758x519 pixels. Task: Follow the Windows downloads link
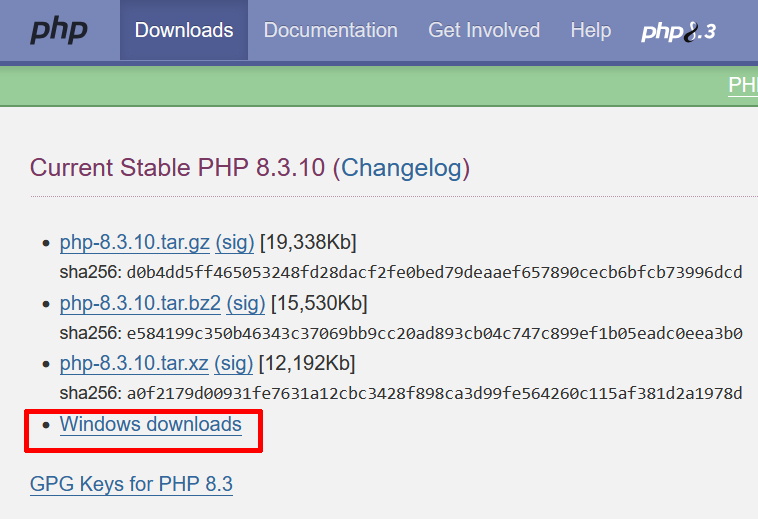150,424
